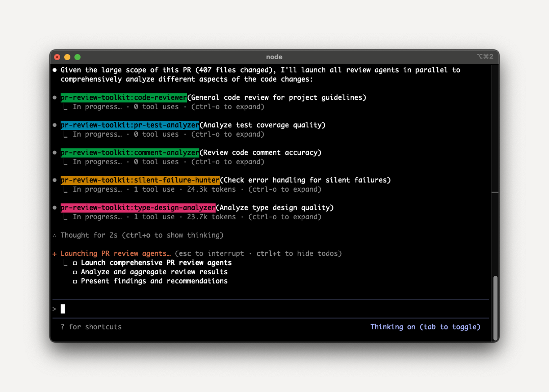Check the 'Present findings and recommendations' todo
This screenshot has width=549, height=392.
point(74,281)
